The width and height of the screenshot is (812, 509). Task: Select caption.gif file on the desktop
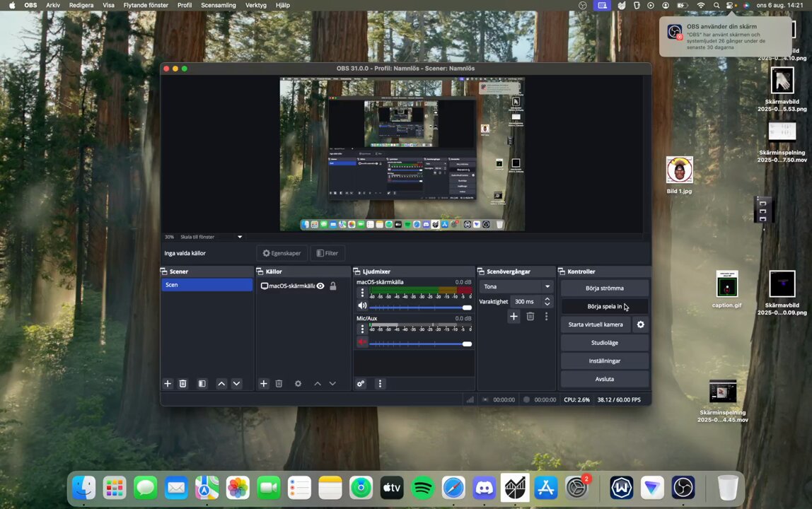tap(726, 289)
